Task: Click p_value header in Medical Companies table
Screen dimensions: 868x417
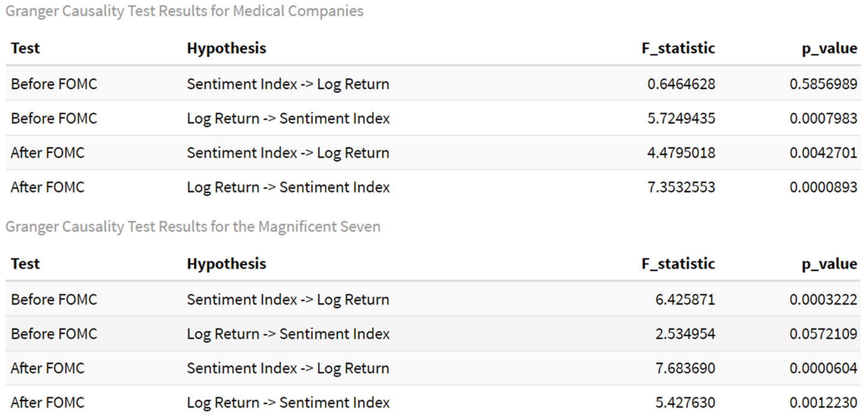Action: tap(829, 48)
